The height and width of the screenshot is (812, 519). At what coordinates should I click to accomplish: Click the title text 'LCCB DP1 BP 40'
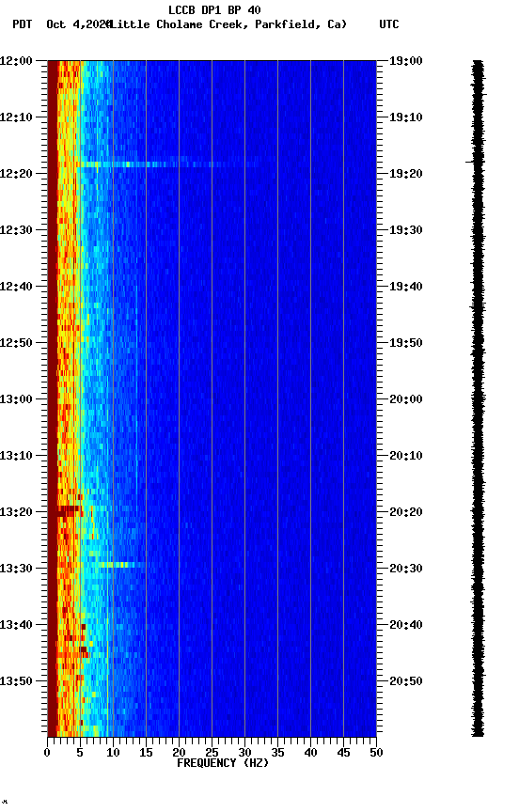[x=214, y=9]
